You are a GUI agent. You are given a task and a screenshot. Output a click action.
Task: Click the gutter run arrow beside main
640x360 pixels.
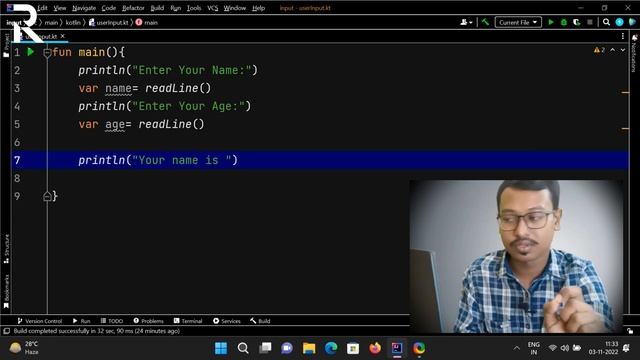click(x=31, y=52)
